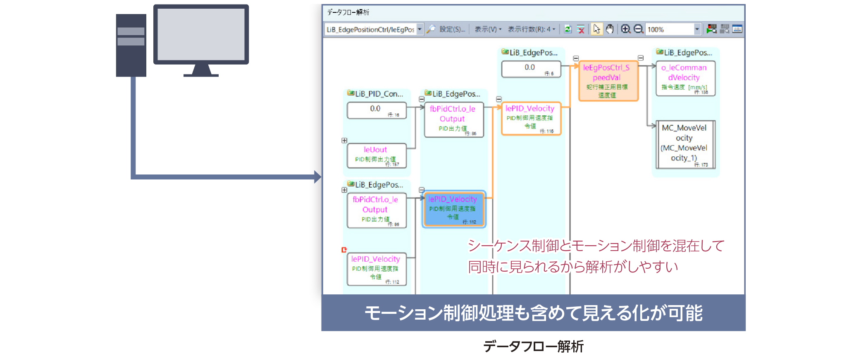Screen dimensions: 868x356
Task: Activate the hand pan tool
Action: click(x=610, y=29)
